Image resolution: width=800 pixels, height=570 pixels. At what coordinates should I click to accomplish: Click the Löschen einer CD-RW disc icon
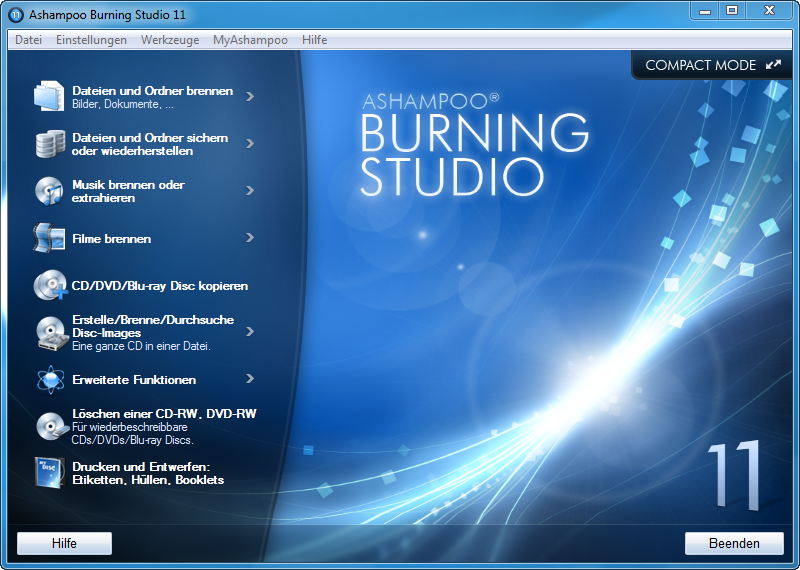(x=49, y=426)
